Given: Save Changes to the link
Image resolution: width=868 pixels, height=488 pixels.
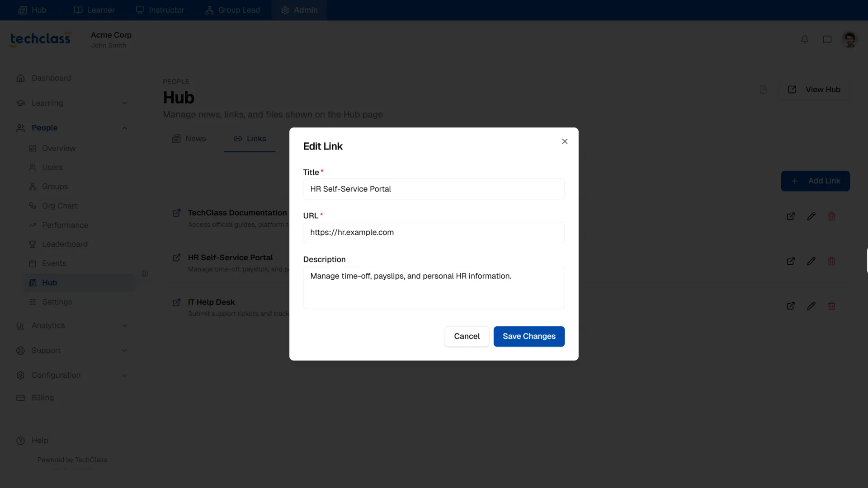Looking at the screenshot, I should coord(529,336).
